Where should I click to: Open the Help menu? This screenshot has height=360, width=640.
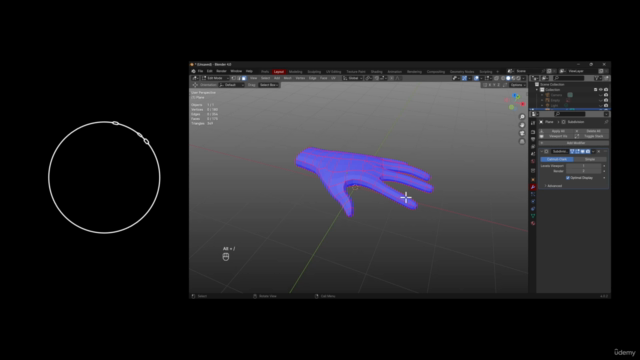coord(249,71)
